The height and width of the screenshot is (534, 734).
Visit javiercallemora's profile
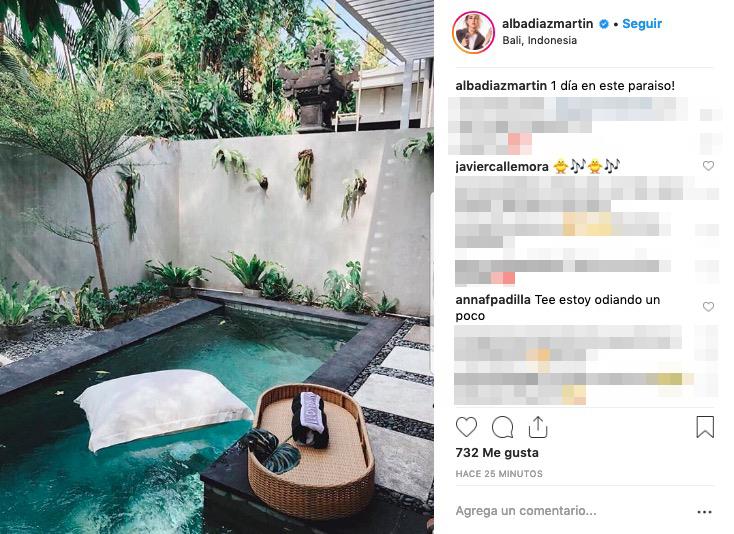pos(502,167)
